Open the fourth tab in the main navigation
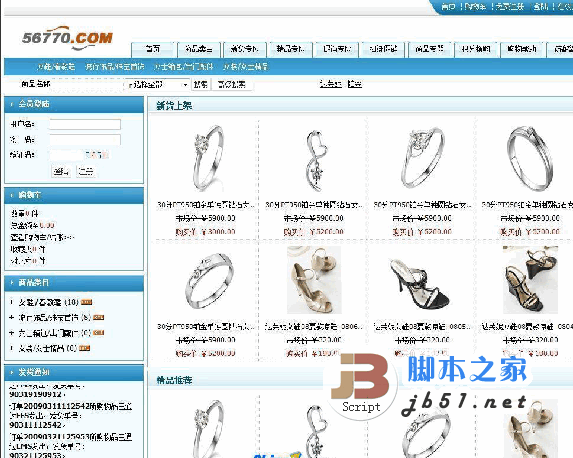This screenshot has width=573, height=458. 291,49
